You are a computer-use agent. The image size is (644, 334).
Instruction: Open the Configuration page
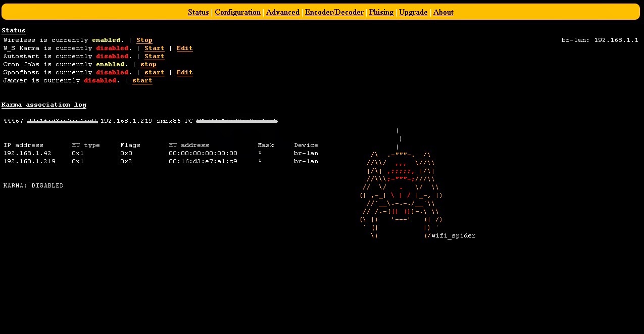coord(237,12)
